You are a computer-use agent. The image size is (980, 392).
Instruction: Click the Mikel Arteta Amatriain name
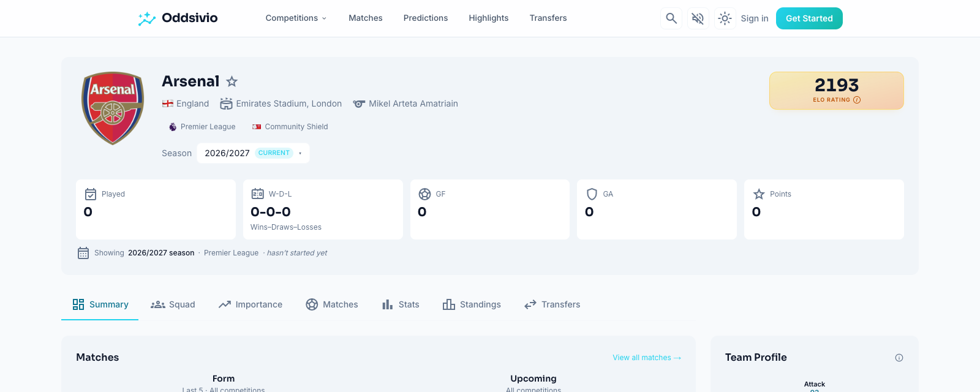pos(413,104)
